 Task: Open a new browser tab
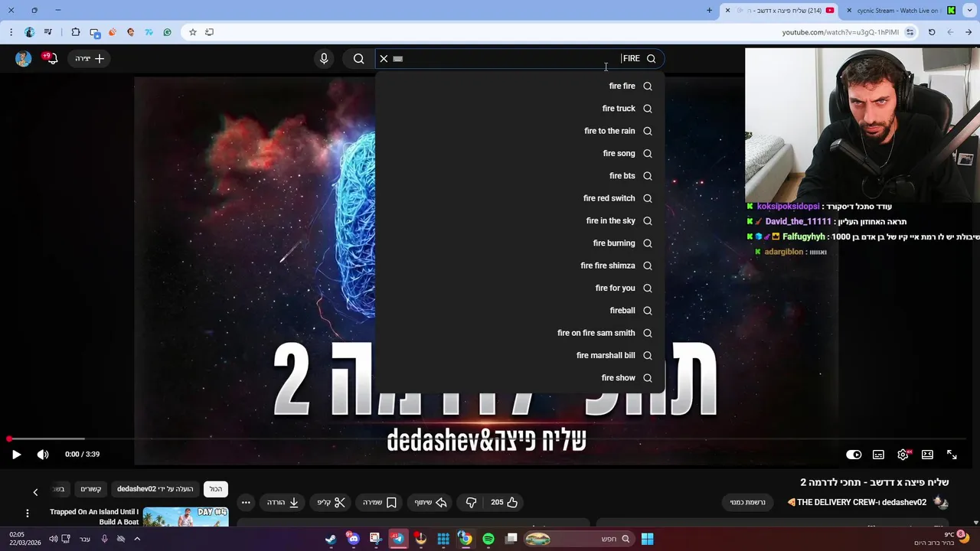pyautogui.click(x=709, y=11)
